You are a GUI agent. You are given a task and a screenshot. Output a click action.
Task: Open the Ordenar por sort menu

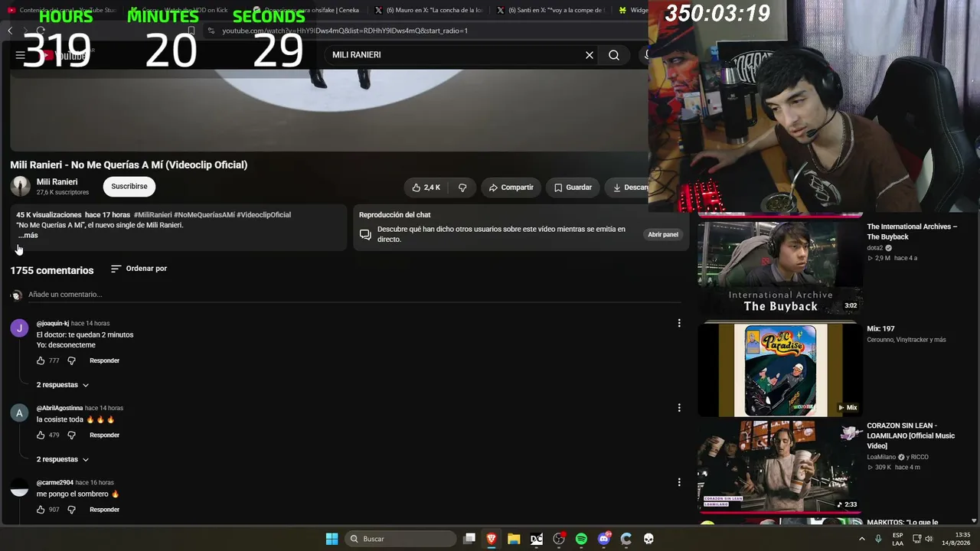pyautogui.click(x=139, y=269)
